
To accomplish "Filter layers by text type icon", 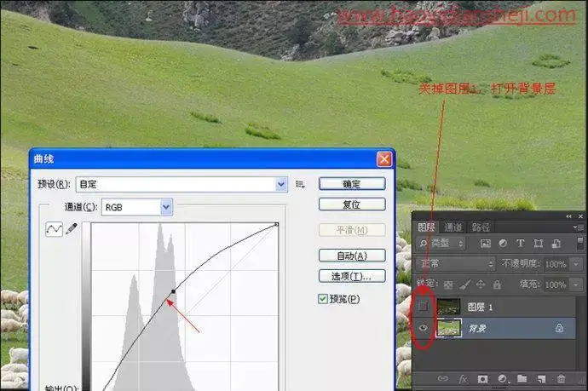I will [x=520, y=244].
